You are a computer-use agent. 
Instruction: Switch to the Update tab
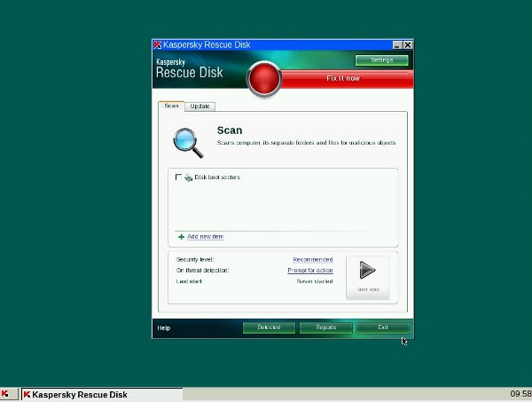click(199, 106)
